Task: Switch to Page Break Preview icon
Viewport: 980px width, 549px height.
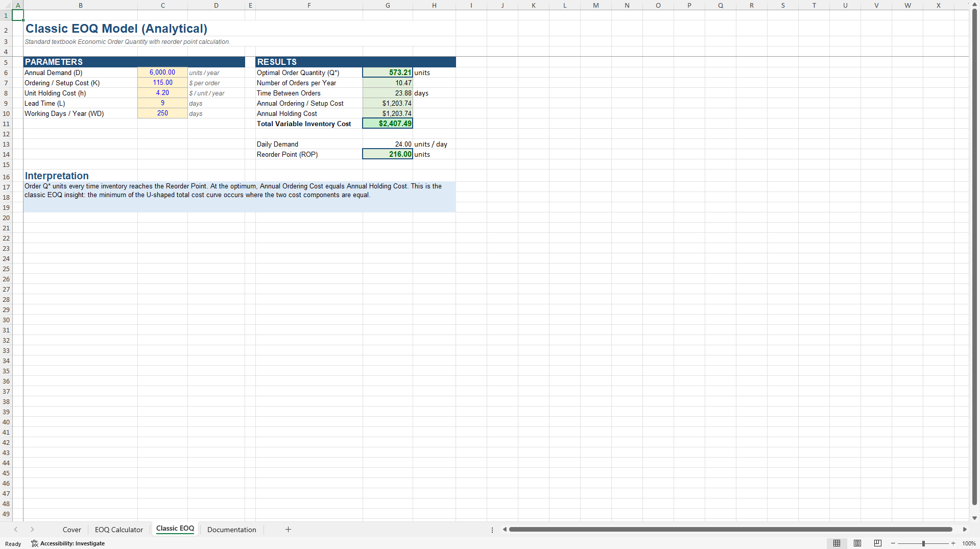Action: click(x=878, y=543)
